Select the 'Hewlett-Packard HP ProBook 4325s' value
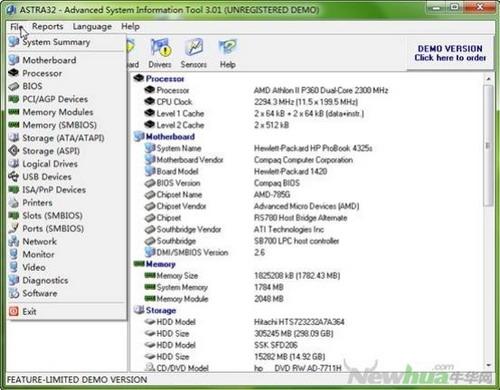The image size is (500, 390). pyautogui.click(x=313, y=148)
